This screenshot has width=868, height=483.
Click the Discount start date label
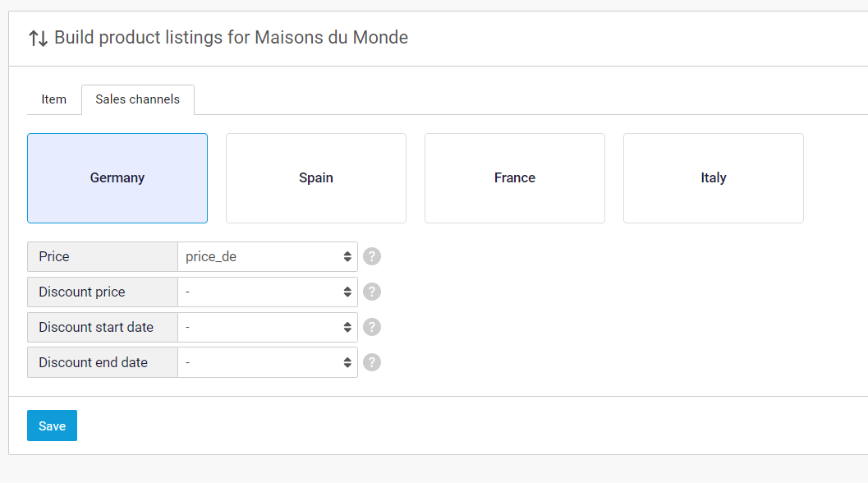click(x=96, y=327)
